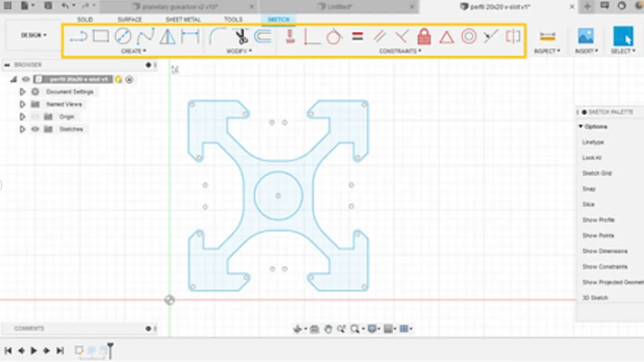
Task: Activate the Trim scissors tool
Action: click(241, 36)
